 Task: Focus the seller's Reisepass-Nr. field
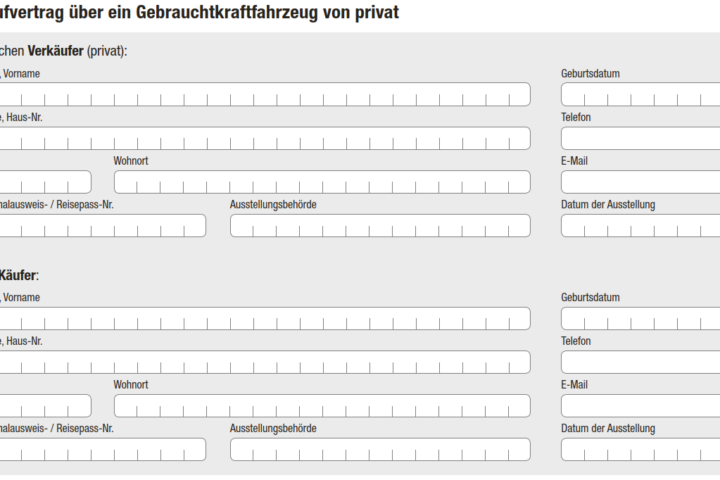coord(102,226)
